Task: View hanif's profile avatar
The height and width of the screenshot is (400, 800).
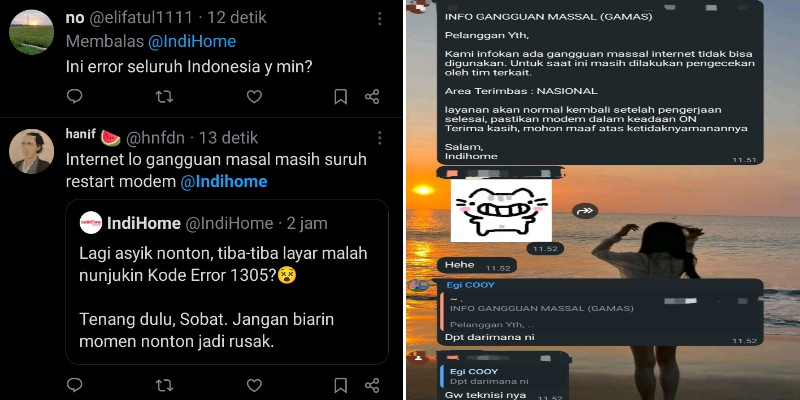Action: (x=32, y=152)
